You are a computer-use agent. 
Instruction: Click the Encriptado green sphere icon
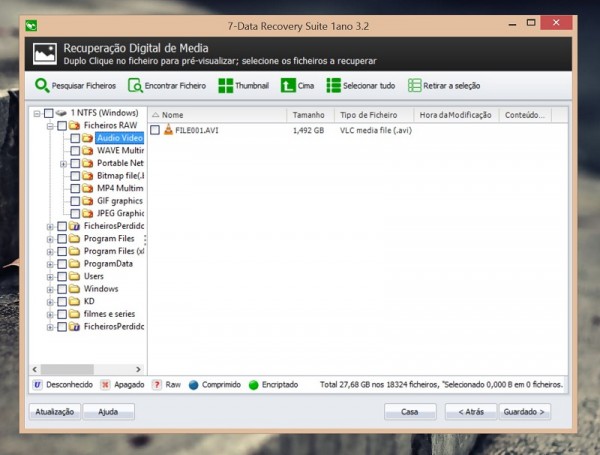tap(253, 385)
